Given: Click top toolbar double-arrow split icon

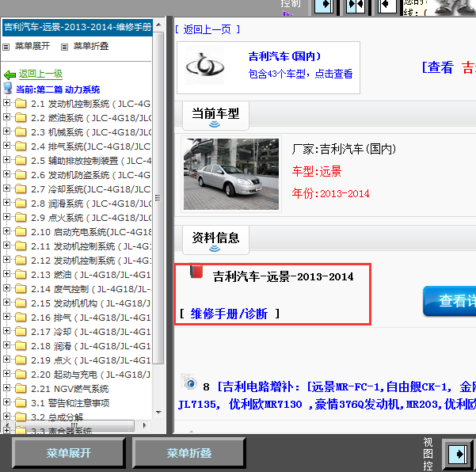Looking at the screenshot, I should pos(356,6).
